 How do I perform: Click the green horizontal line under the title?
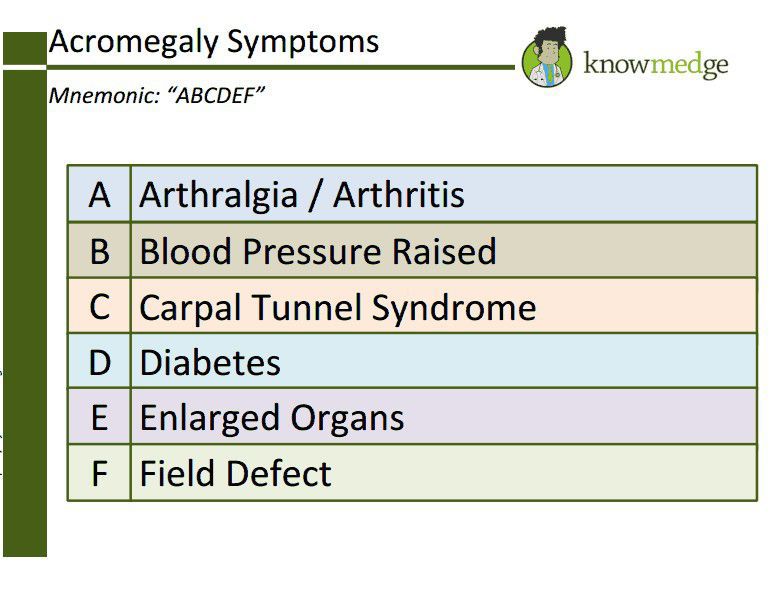(x=280, y=68)
